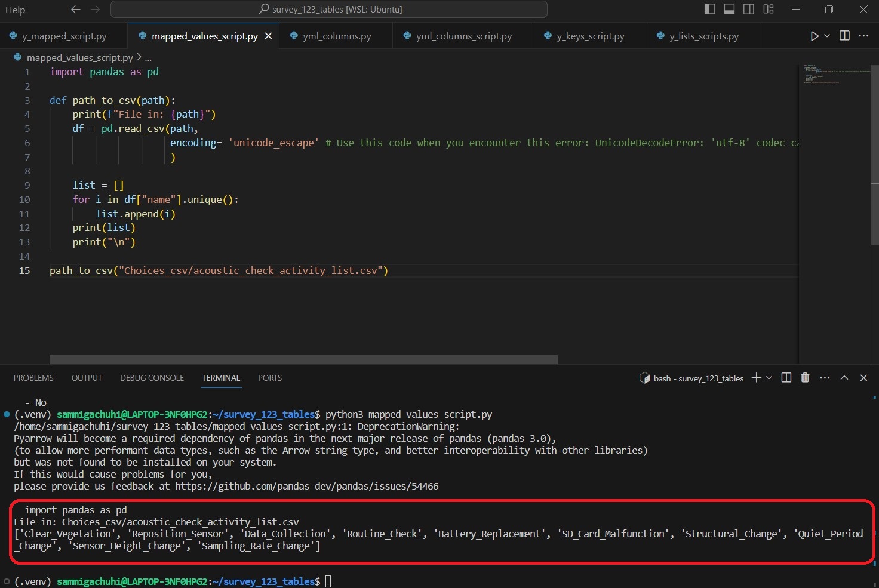Screen dimensions: 879x588
Task: Toggle the bottom panel layout icon
Action: [729, 9]
